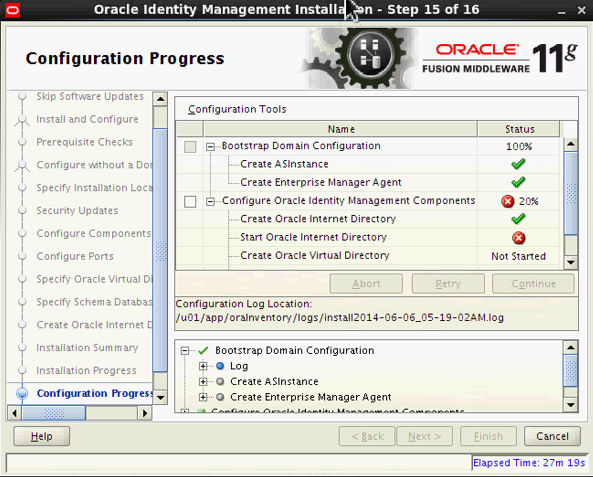Click the Cancel button
The height and width of the screenshot is (477, 593).
click(x=552, y=436)
